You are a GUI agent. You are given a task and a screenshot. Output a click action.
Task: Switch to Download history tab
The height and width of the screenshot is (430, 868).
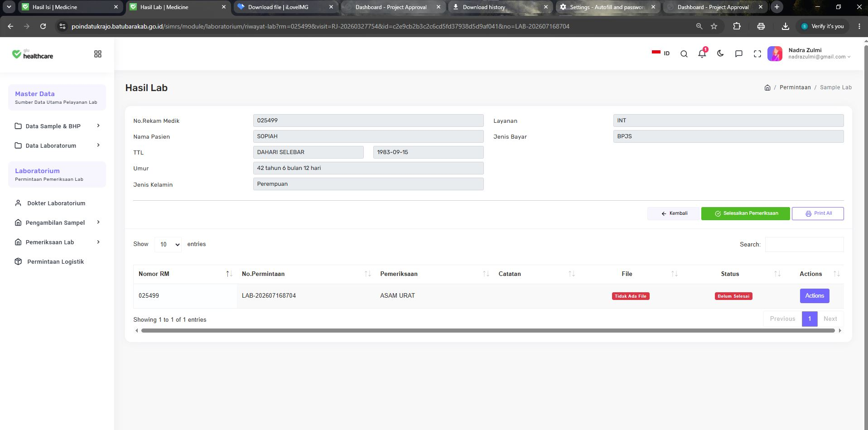point(500,7)
